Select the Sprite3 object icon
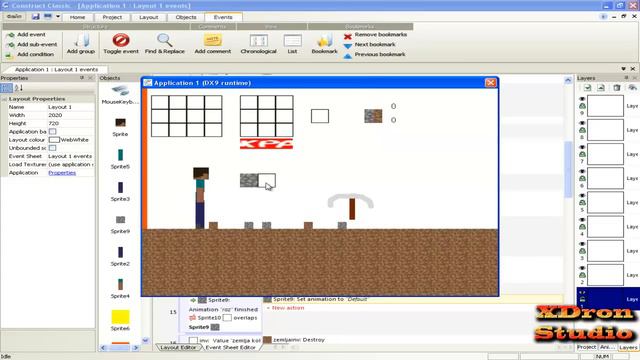Viewport: 640px width, 360px height. tap(120, 187)
